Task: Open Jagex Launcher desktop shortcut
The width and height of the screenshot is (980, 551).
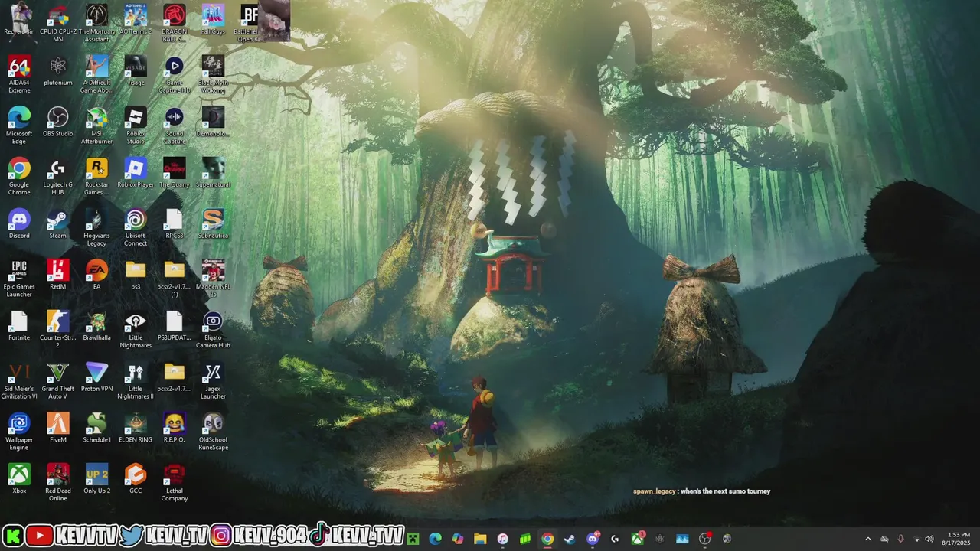Action: 213,380
